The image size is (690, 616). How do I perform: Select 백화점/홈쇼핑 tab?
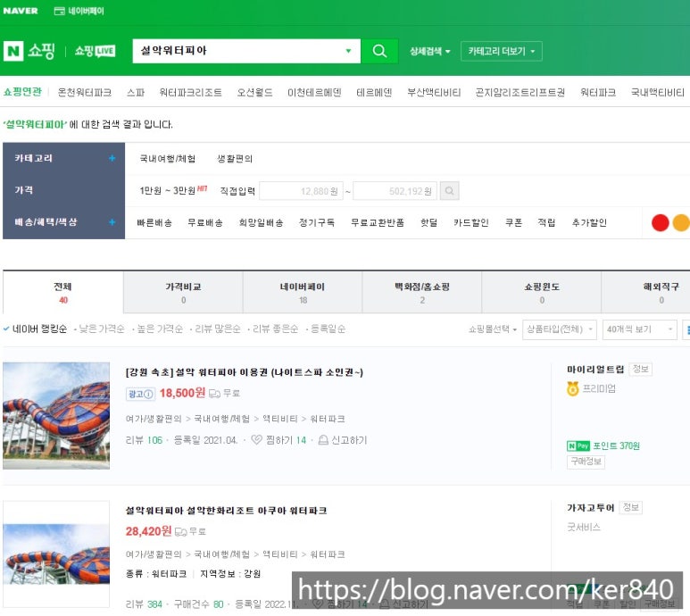tap(422, 293)
